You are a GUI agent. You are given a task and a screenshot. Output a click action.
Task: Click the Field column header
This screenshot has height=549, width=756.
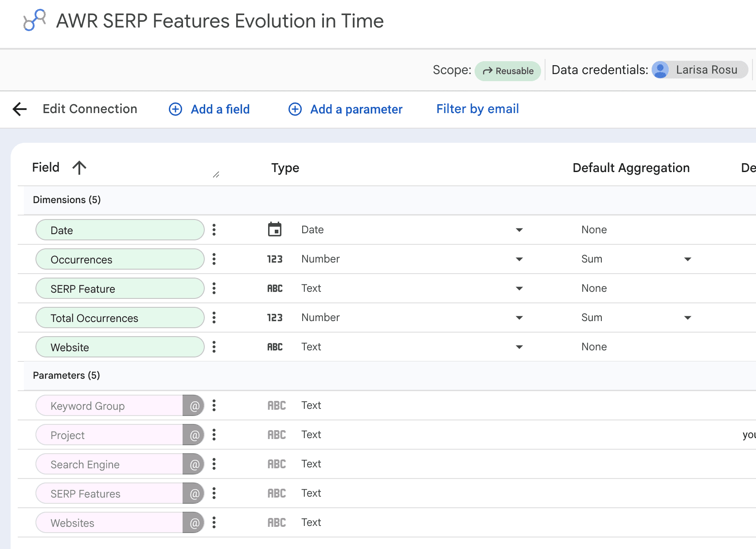click(x=46, y=168)
